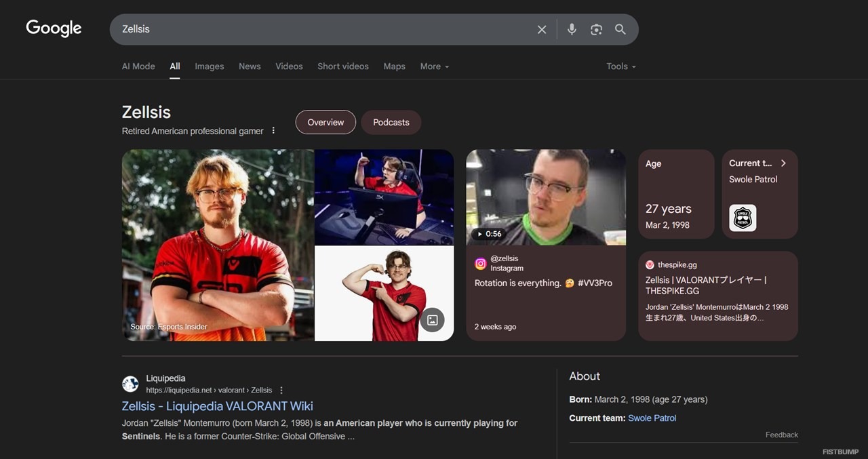
Task: Open the Maps tab
Action: (394, 66)
